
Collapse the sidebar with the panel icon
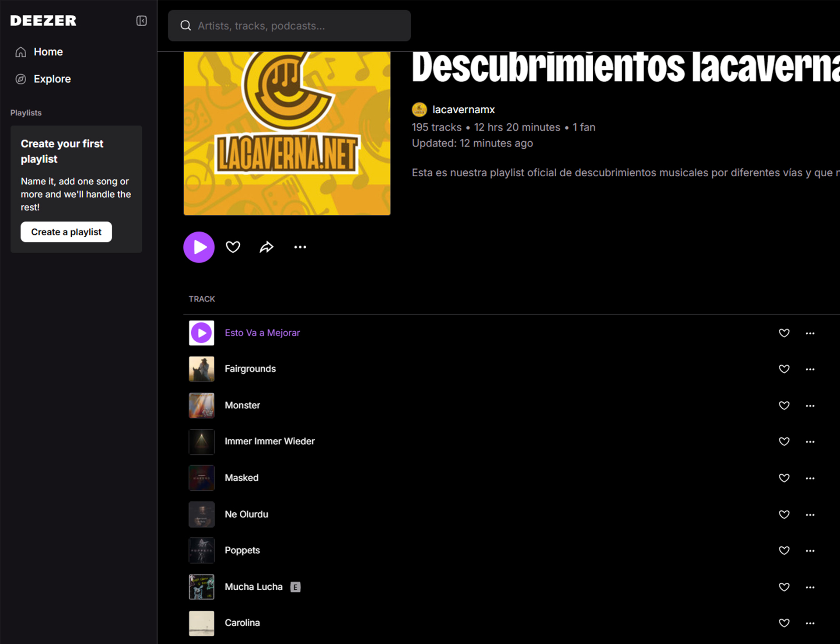pyautogui.click(x=141, y=21)
